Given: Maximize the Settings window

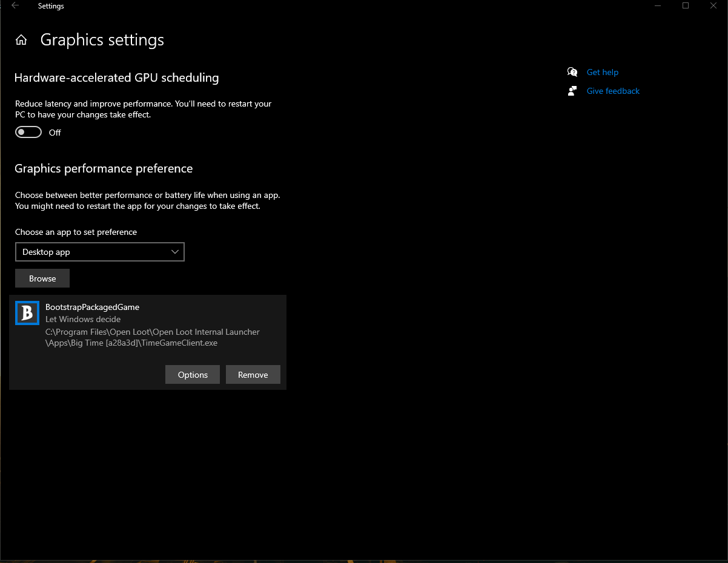Looking at the screenshot, I should click(x=686, y=6).
